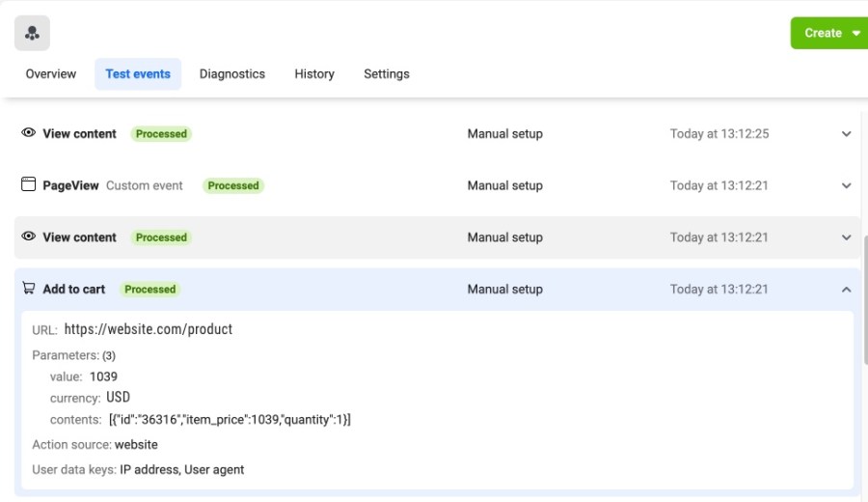
Task: Click the Add to cart shopping cart icon
Action: [29, 289]
